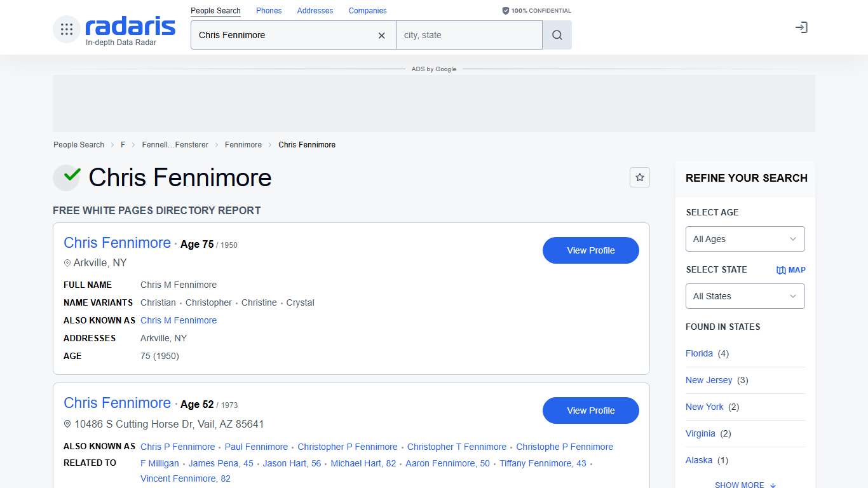Open the All Ages dropdown
Image resolution: width=868 pixels, height=488 pixels.
tap(745, 239)
